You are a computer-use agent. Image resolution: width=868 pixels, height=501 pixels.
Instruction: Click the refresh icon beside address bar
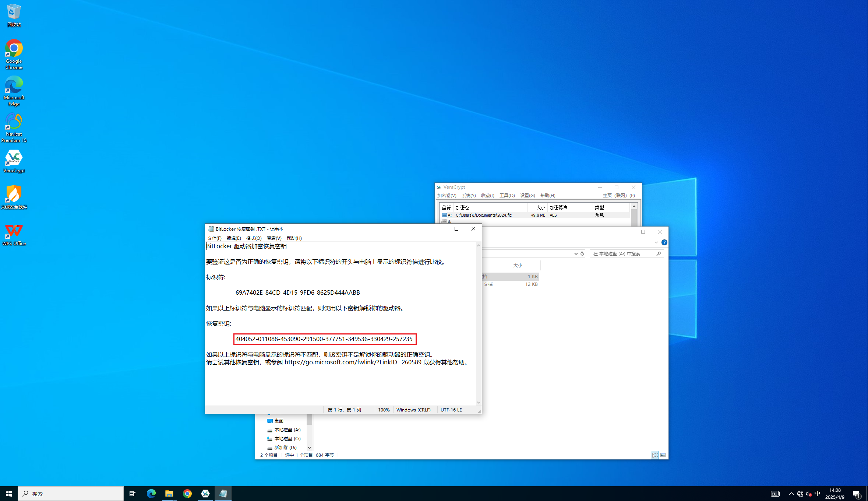582,253
